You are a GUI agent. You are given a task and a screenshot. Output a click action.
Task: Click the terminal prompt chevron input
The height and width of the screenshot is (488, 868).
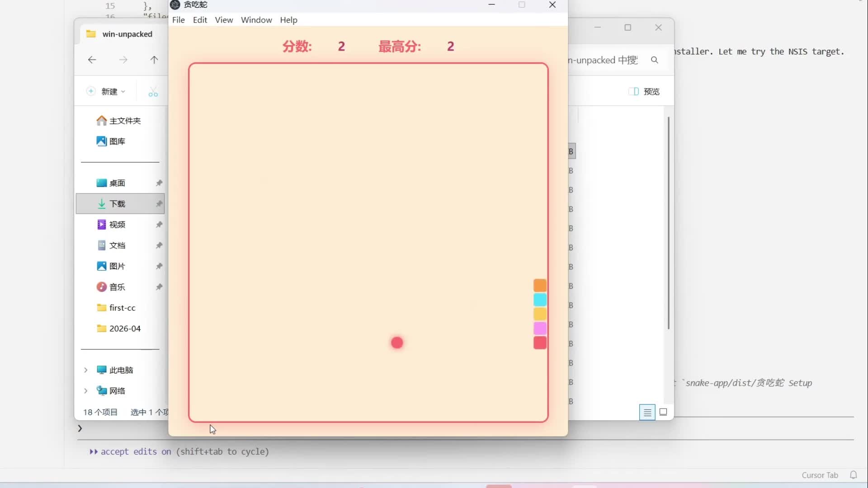pyautogui.click(x=80, y=428)
